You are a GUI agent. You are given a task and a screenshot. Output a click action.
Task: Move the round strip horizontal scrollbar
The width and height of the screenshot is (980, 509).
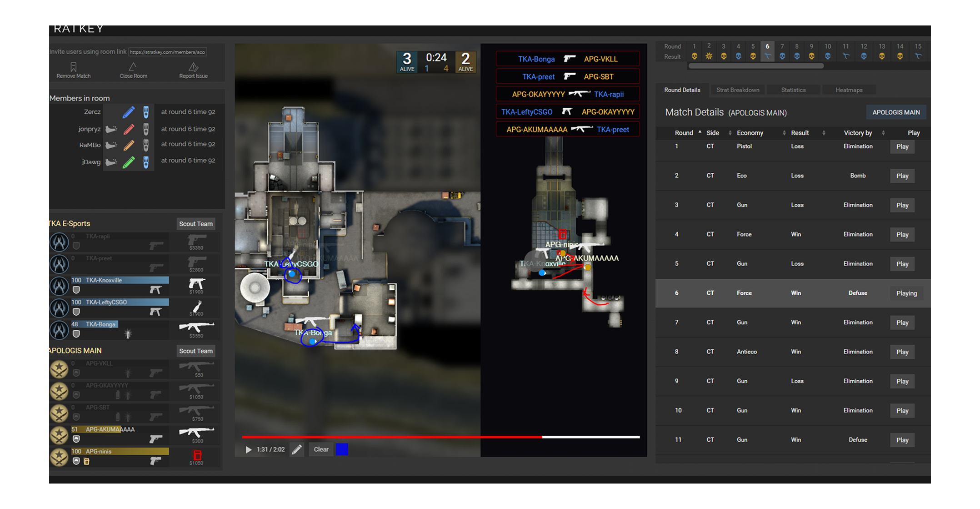(756, 66)
